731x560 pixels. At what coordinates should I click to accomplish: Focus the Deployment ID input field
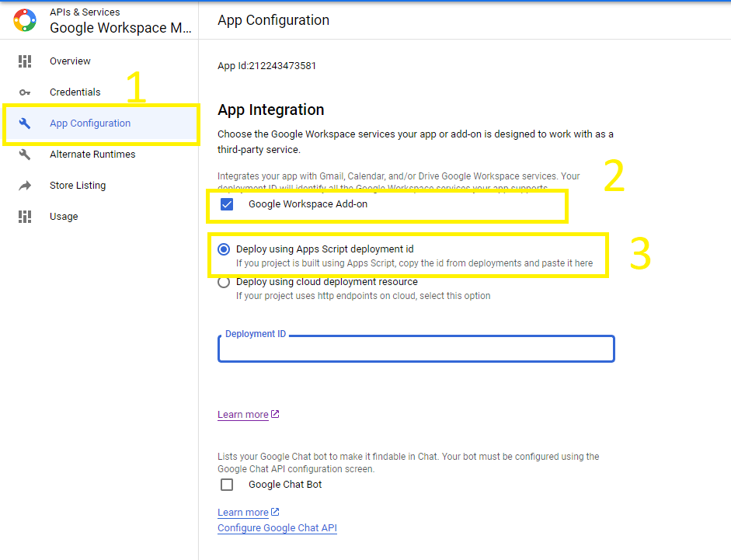pyautogui.click(x=416, y=349)
